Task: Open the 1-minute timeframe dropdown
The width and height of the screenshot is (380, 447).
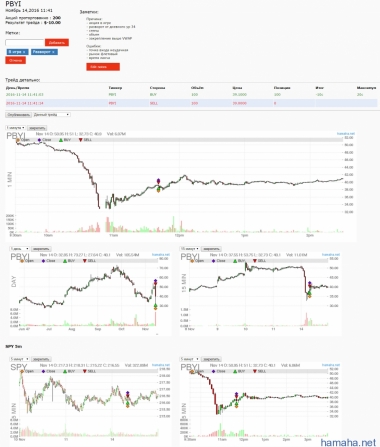Action: (16, 128)
